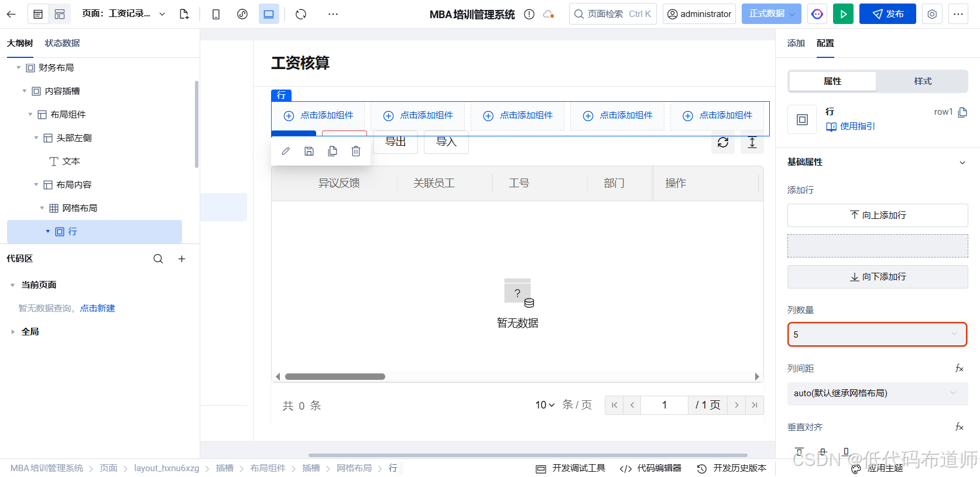Open the page selector dropdown 工资记录
Viewport: 980px width, 477px height.
[x=124, y=13]
